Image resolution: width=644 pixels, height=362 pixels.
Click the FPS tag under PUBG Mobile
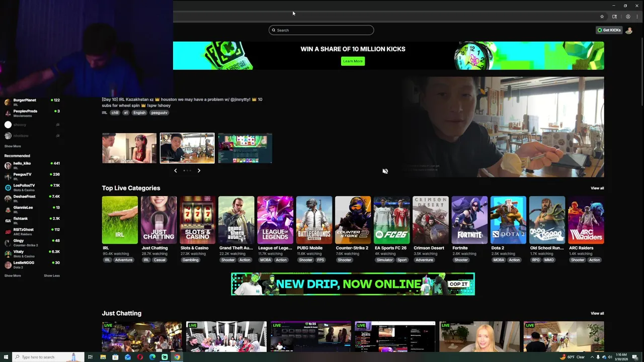pyautogui.click(x=320, y=260)
